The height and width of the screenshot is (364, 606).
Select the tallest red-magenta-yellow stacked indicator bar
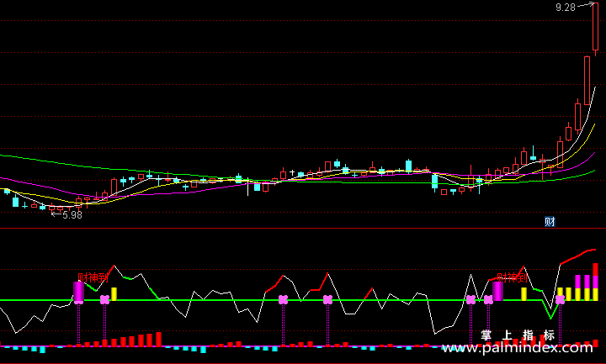(596, 282)
